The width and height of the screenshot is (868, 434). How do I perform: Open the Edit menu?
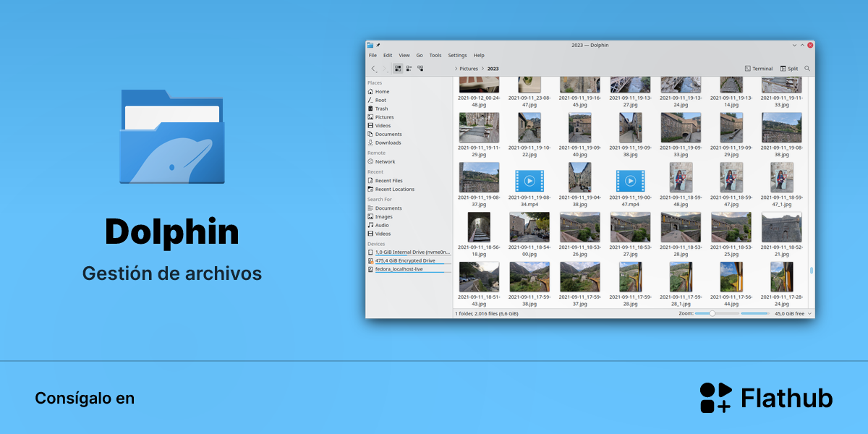388,55
